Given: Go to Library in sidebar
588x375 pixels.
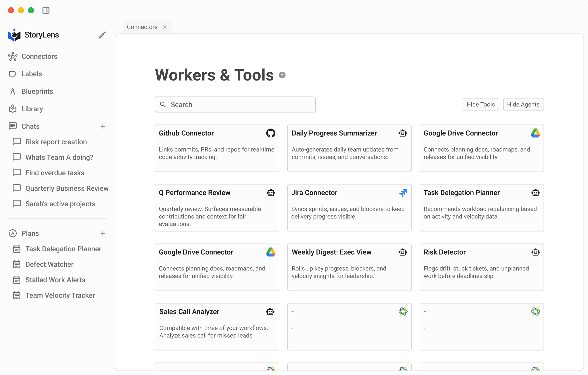Looking at the screenshot, I should 32,109.
